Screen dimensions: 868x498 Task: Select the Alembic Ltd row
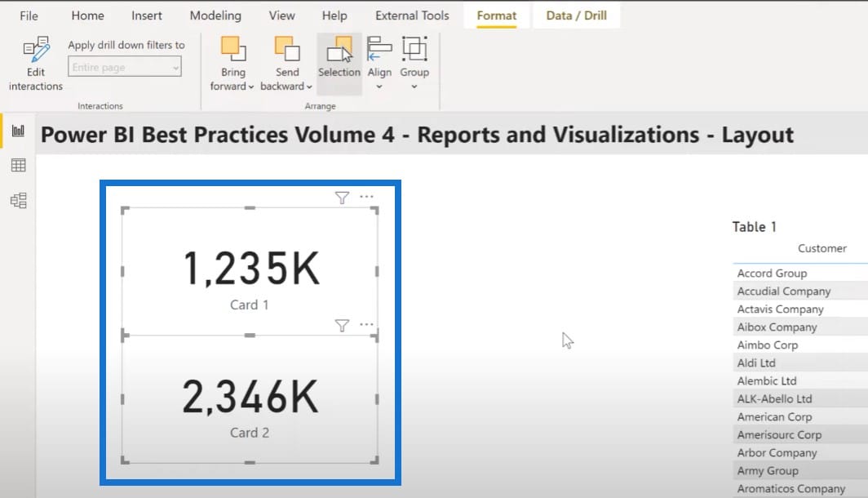(x=800, y=380)
